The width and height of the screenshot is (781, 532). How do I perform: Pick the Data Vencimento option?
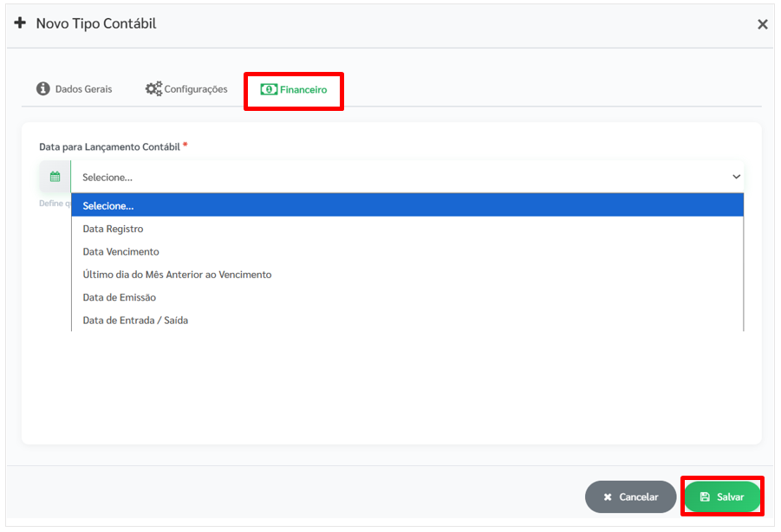click(120, 251)
